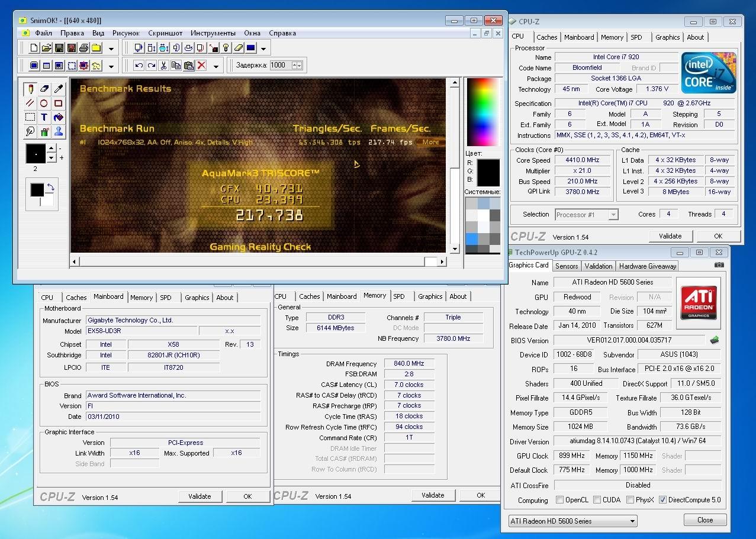The width and height of the screenshot is (756, 539).
Task: Click Close button in GPU-Z
Action: [x=705, y=520]
